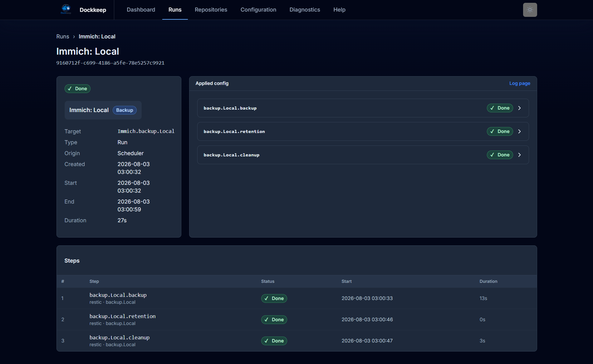
Task: Click the Immich: Local breadcrumb entry
Action: pos(97,37)
